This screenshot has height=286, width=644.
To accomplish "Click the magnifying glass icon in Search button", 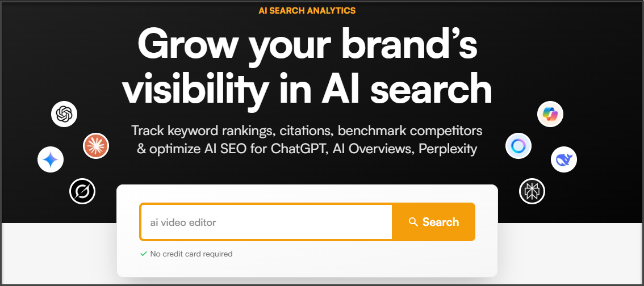I will (x=413, y=222).
